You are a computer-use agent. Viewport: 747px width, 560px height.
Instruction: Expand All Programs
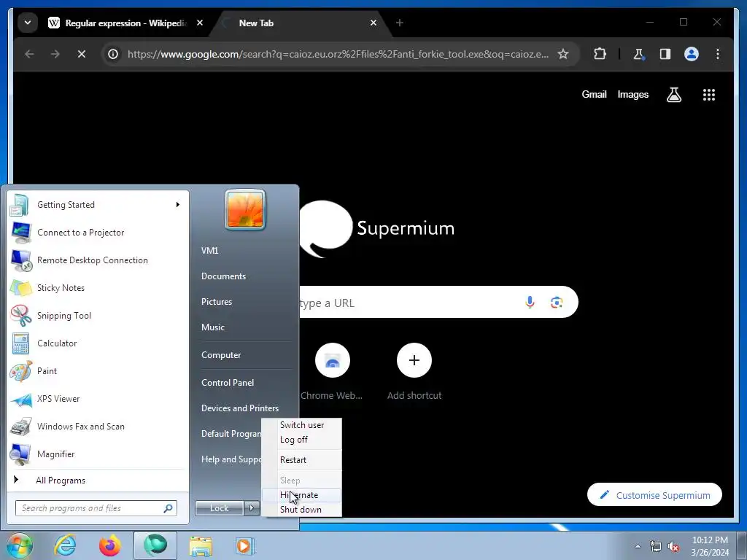pos(97,481)
